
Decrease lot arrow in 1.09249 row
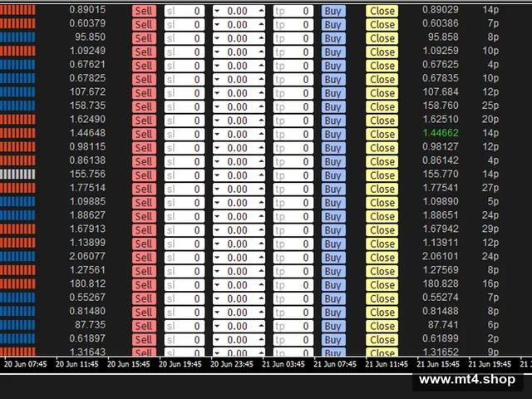[217, 52]
